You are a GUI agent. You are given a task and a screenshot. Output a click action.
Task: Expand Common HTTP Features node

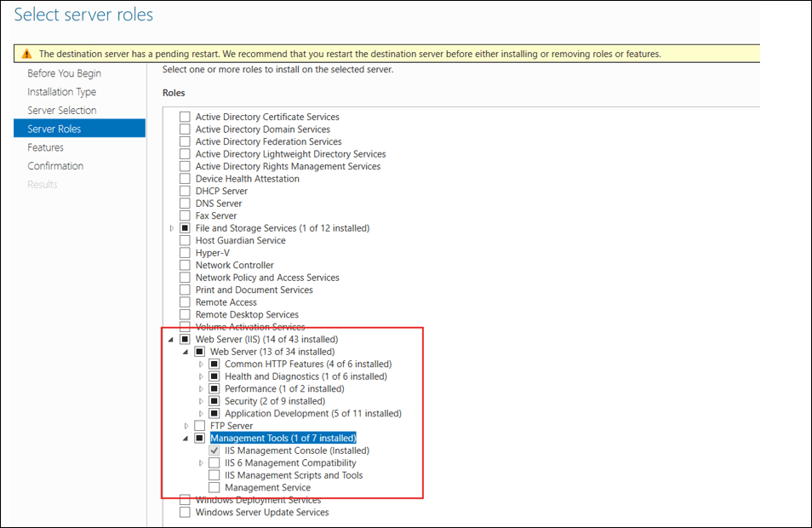(201, 364)
